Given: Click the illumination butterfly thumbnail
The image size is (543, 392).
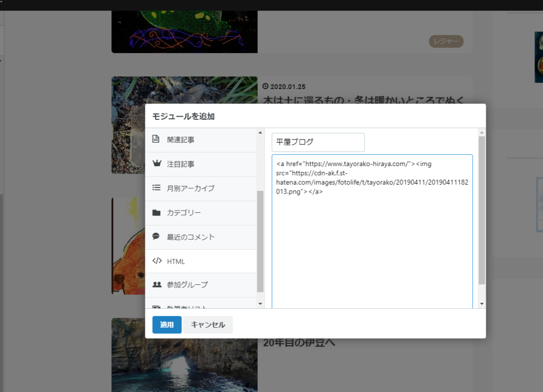Looking at the screenshot, I should point(185,32).
